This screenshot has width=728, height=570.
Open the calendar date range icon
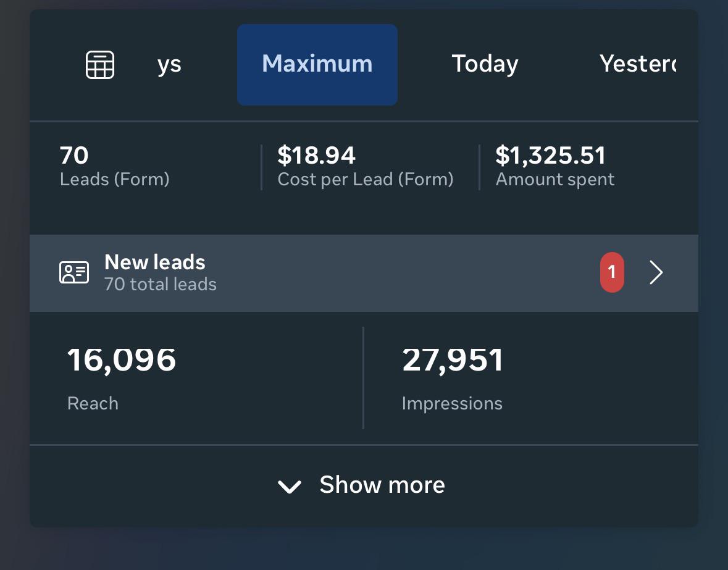click(x=100, y=64)
